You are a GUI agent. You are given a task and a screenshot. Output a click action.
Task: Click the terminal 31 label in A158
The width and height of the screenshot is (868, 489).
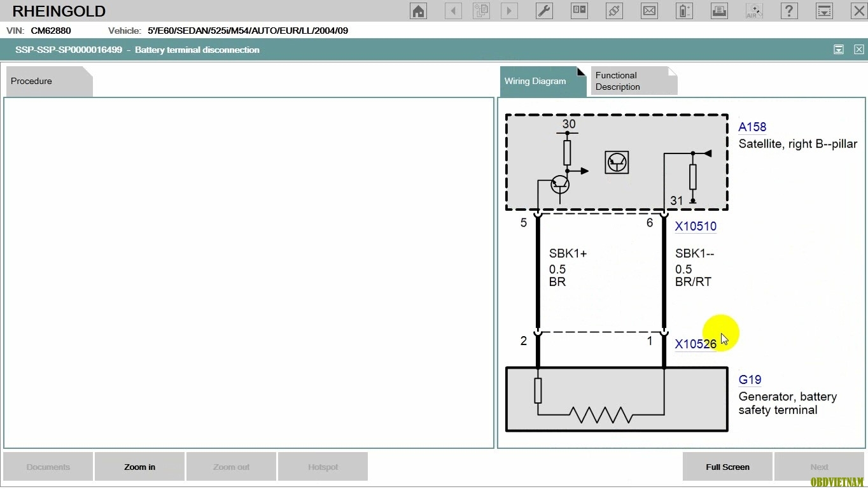point(676,201)
